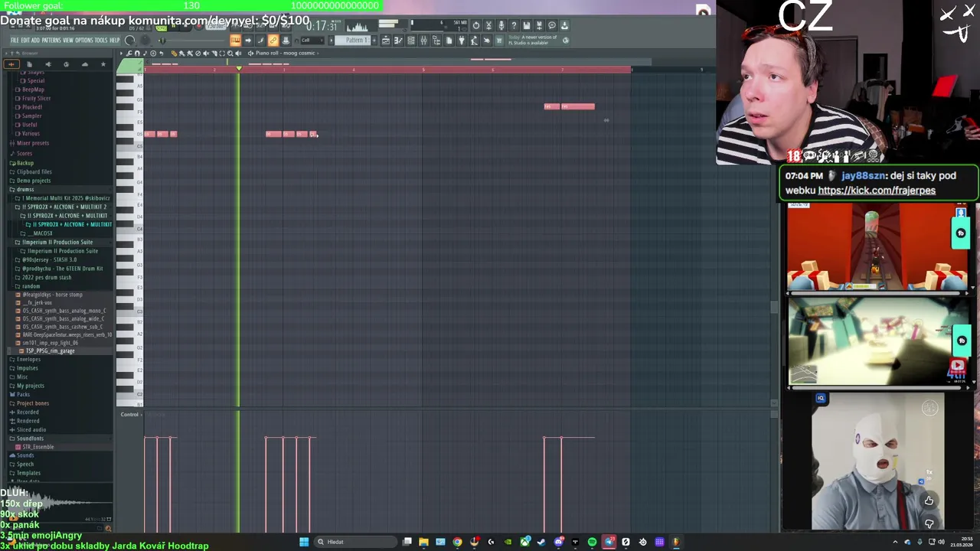Select the pencil draw tool in piano roll
Viewport: 980px width, 551px height.
(175, 54)
